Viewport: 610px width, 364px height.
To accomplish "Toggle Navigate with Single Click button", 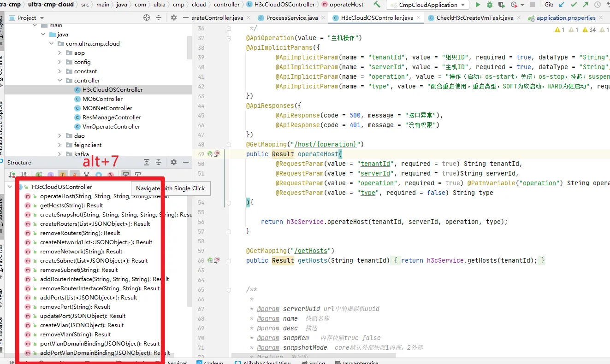I will click(x=125, y=175).
